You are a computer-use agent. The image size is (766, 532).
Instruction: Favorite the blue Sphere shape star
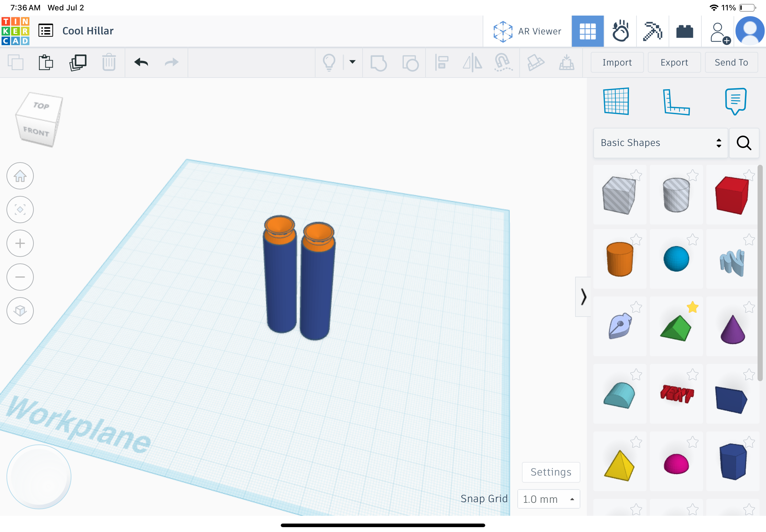tap(692, 240)
